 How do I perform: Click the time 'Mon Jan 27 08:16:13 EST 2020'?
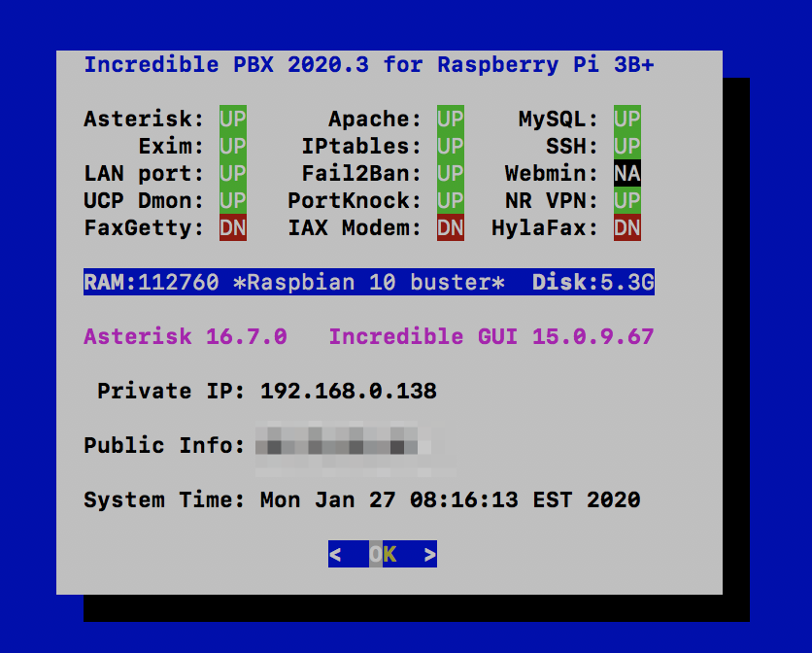click(x=451, y=500)
